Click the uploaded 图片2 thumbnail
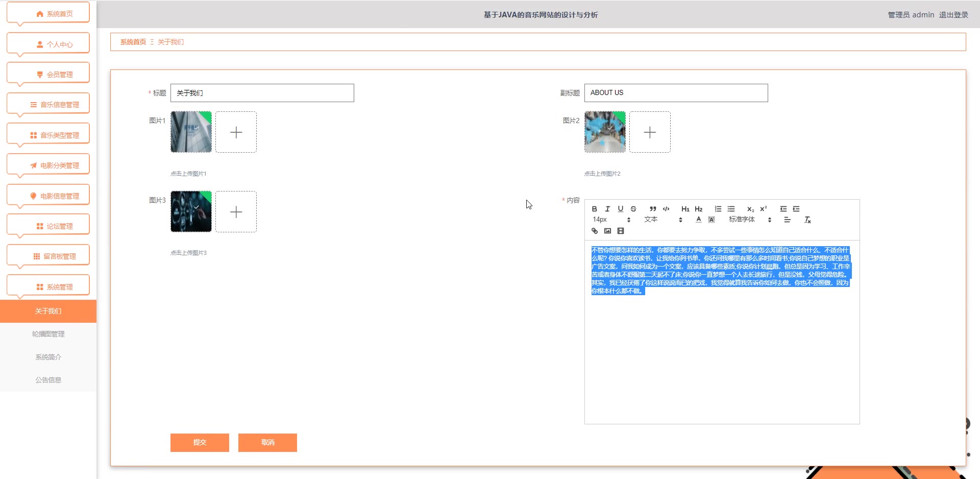The height and width of the screenshot is (479, 980). coord(605,132)
